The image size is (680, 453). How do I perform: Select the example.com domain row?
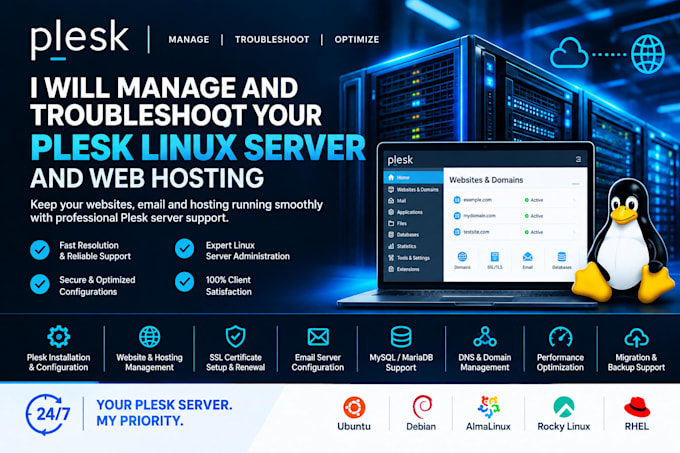point(515,200)
